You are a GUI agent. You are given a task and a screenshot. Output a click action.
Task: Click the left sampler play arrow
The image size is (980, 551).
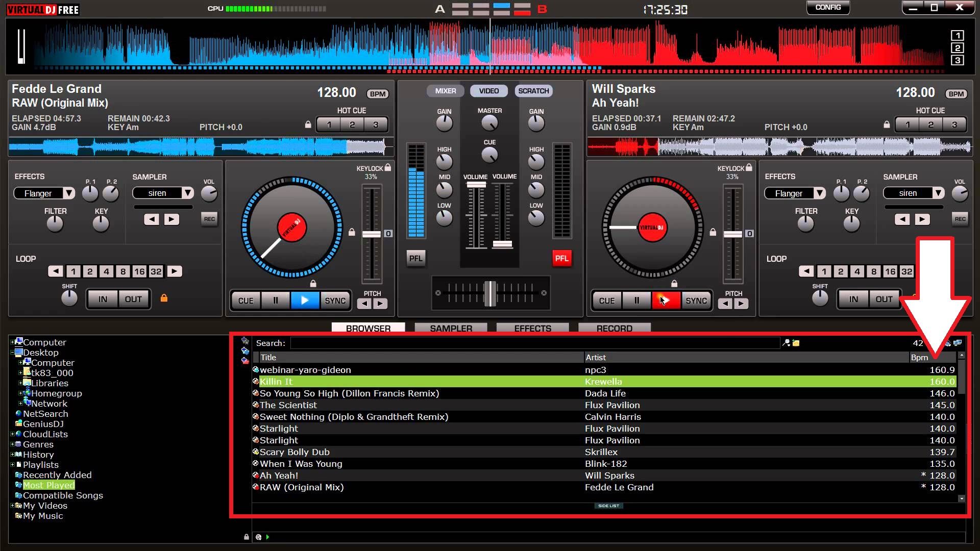(171, 219)
